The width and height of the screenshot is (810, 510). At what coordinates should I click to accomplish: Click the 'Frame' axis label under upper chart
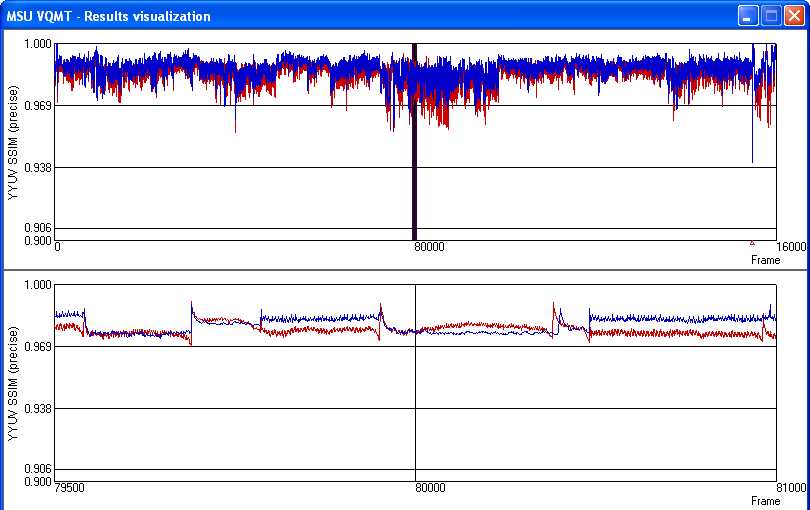tap(766, 260)
